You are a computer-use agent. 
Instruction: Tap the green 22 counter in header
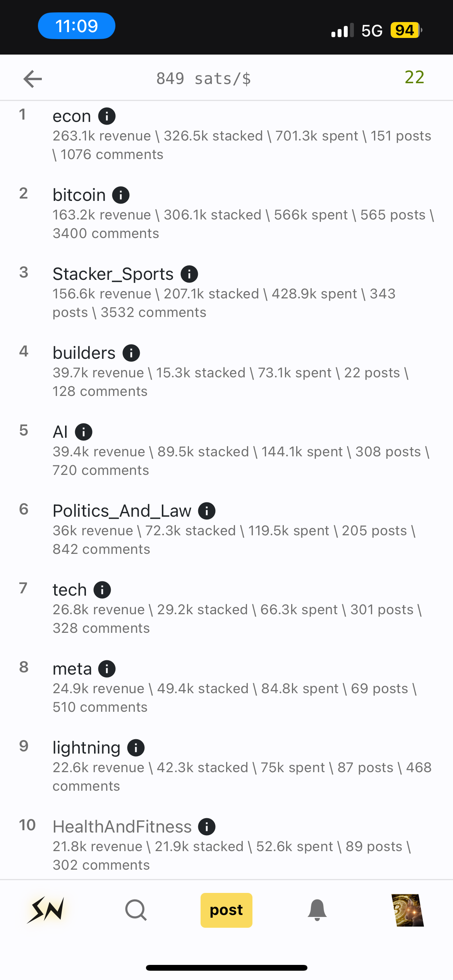pos(414,77)
